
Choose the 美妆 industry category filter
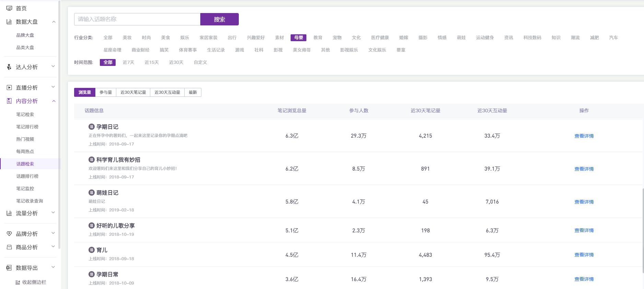[x=127, y=37]
